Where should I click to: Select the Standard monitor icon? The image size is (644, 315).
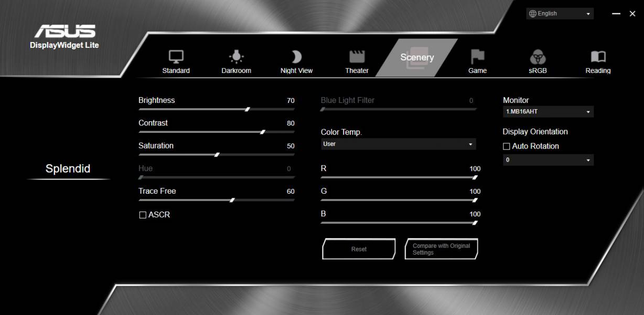176,57
